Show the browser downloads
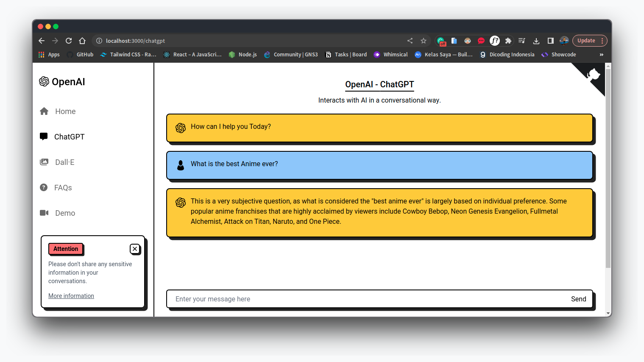Viewport: 644px width, 362px height. pyautogui.click(x=536, y=41)
